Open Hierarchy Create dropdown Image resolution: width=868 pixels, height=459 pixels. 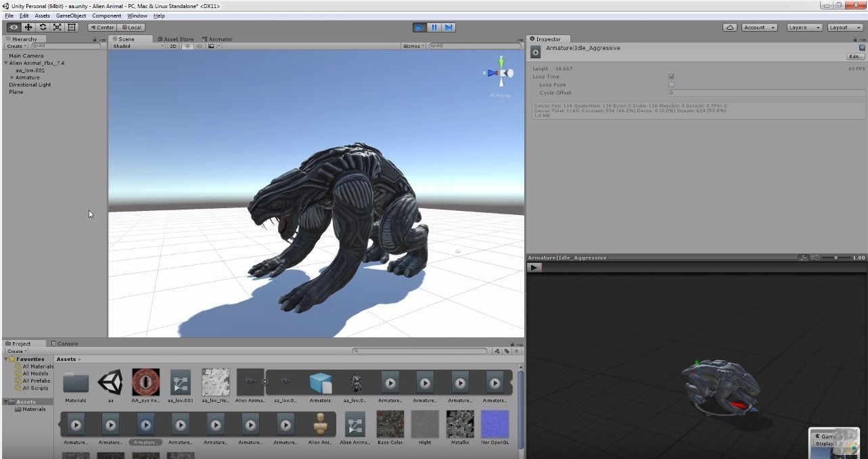(x=16, y=46)
